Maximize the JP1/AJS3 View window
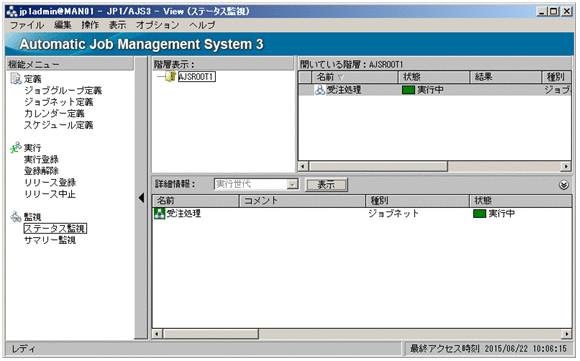580x361 pixels. [554, 11]
